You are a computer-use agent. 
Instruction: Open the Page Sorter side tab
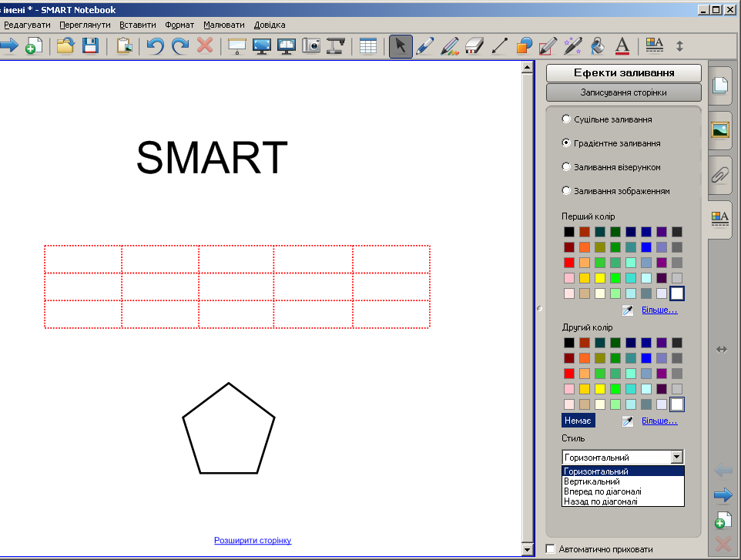[x=719, y=86]
